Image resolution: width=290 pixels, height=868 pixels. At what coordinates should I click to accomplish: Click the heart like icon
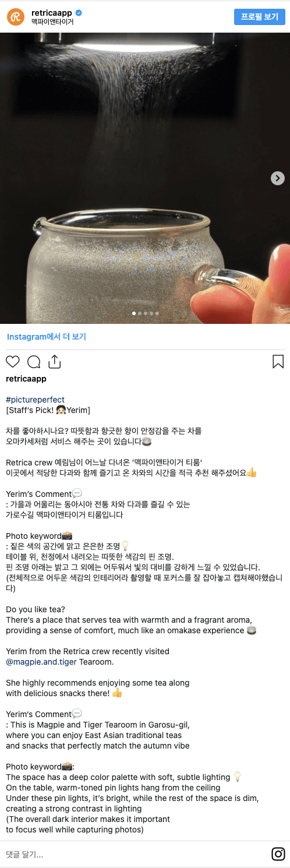tap(13, 362)
